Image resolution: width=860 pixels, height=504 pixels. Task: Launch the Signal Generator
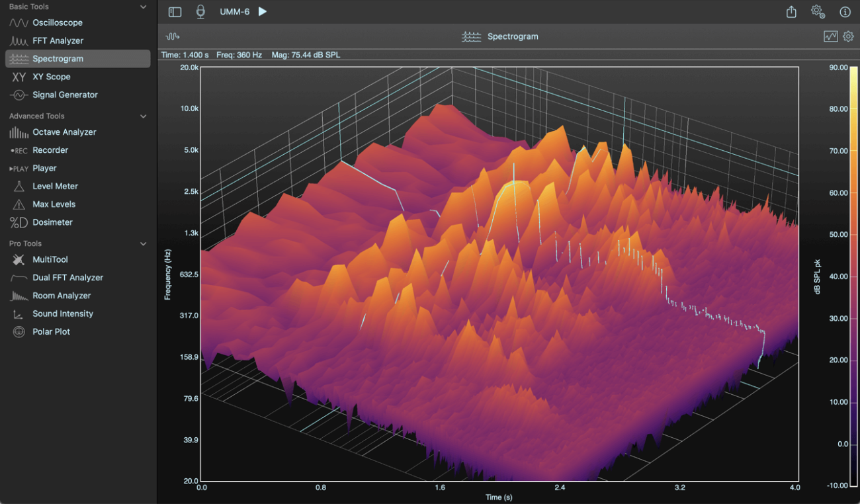65,95
